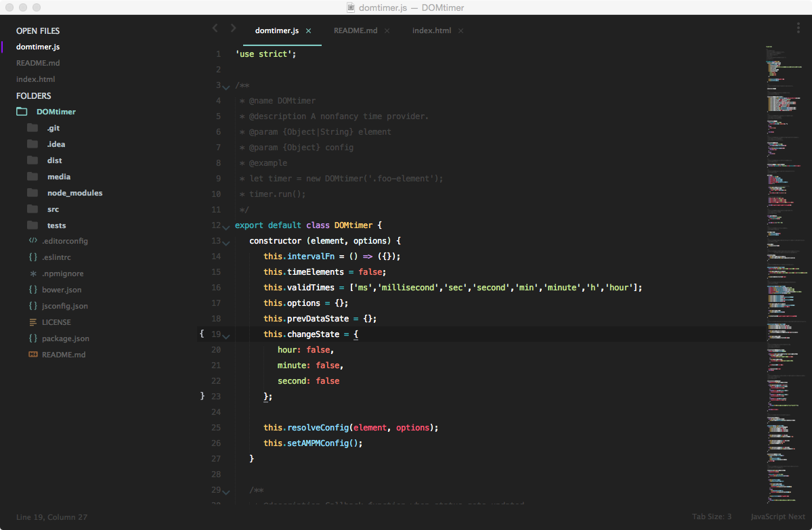
Task: Expand the .idea folder
Action: tap(56, 144)
